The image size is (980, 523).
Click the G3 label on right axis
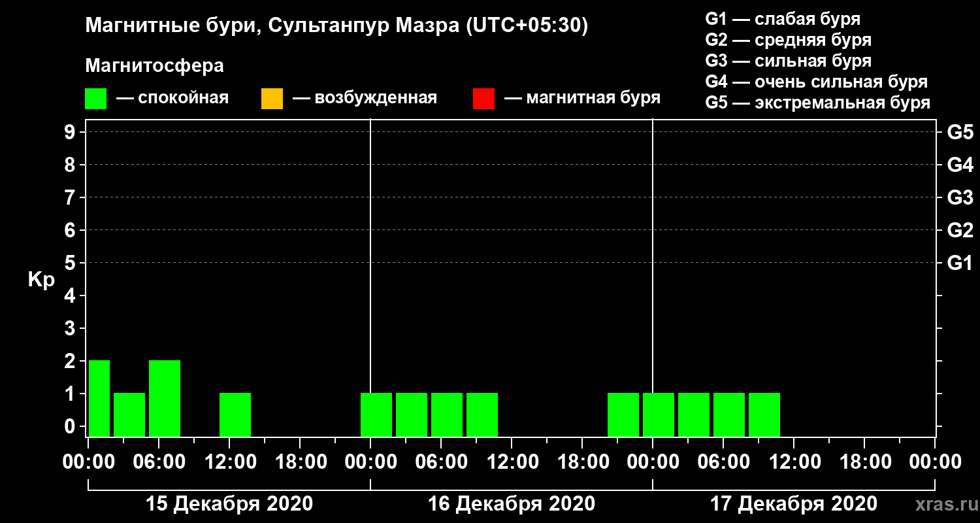960,197
